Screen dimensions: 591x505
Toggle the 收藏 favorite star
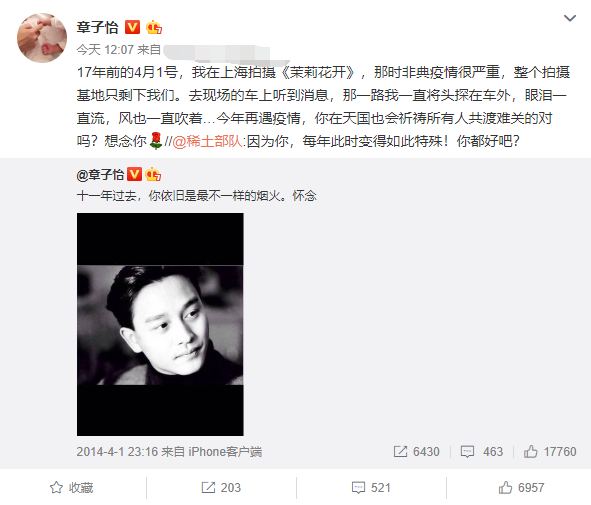pos(72,488)
